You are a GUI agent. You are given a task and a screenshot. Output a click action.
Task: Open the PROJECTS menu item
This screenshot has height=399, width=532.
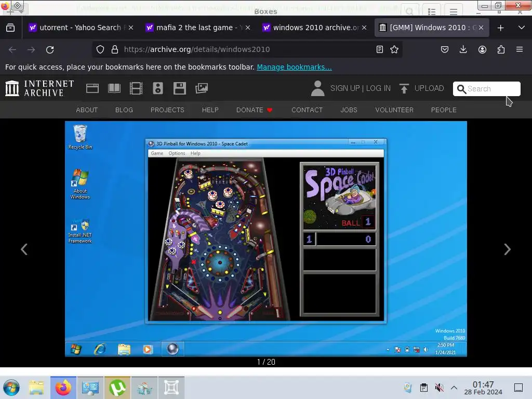point(167,110)
